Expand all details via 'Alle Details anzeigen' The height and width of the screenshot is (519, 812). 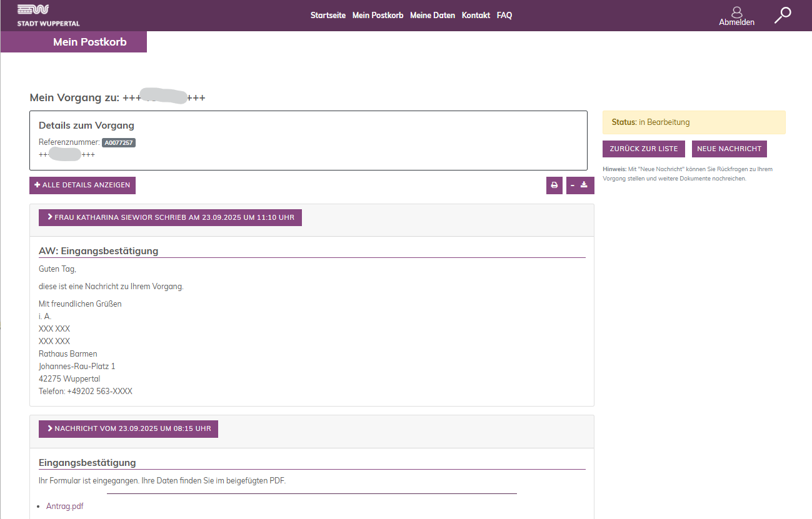coord(83,185)
